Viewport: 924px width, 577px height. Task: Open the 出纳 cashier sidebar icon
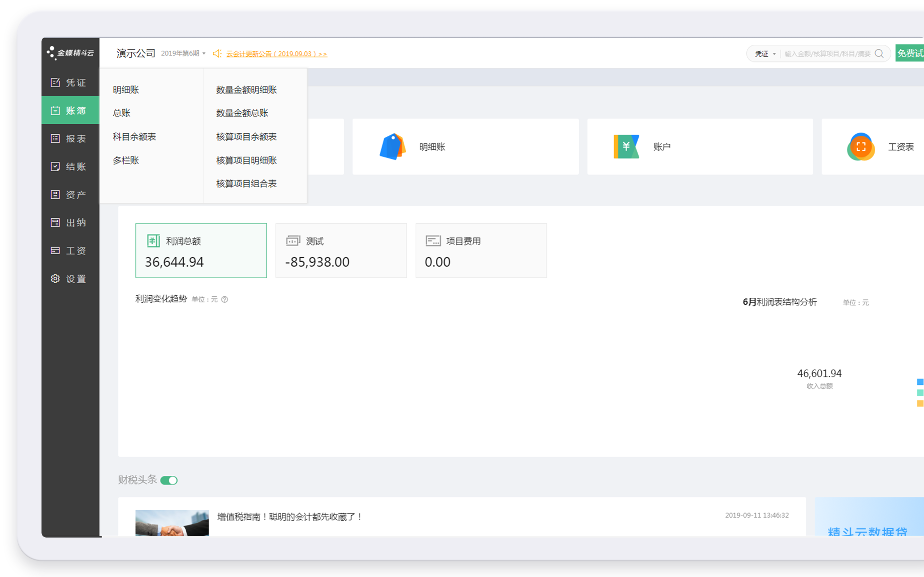(x=55, y=222)
